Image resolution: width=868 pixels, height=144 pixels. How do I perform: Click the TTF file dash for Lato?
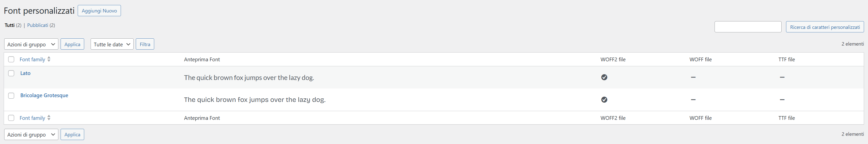pos(782,77)
